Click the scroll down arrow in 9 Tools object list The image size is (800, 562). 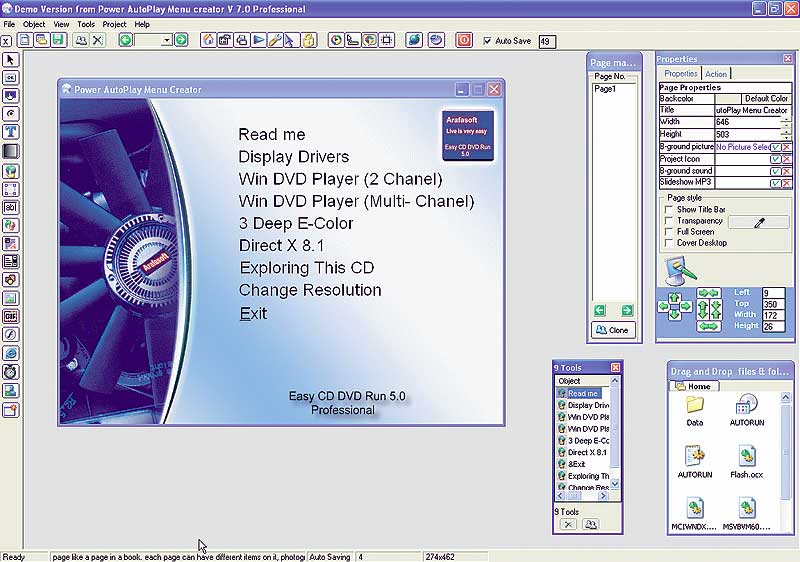pyautogui.click(x=615, y=484)
